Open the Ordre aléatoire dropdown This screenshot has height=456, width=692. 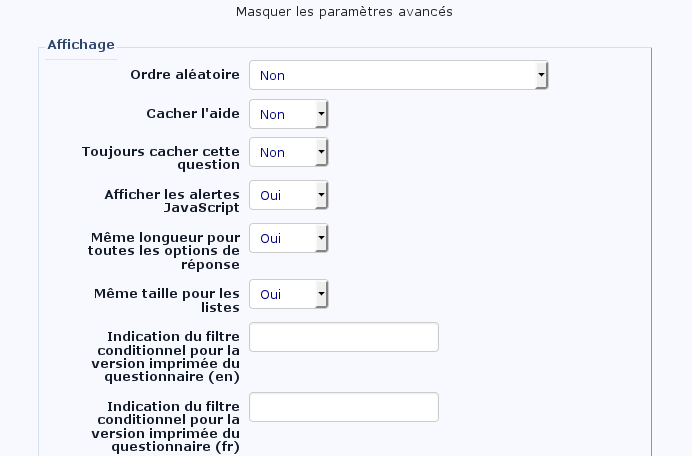point(398,75)
